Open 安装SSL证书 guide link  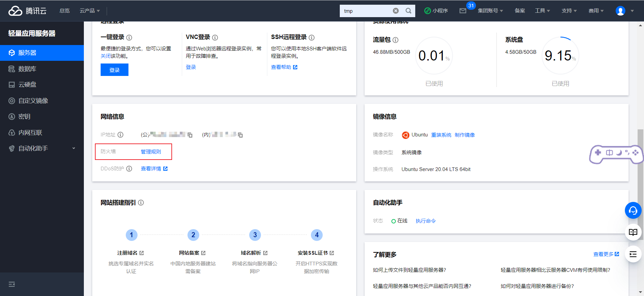point(316,253)
